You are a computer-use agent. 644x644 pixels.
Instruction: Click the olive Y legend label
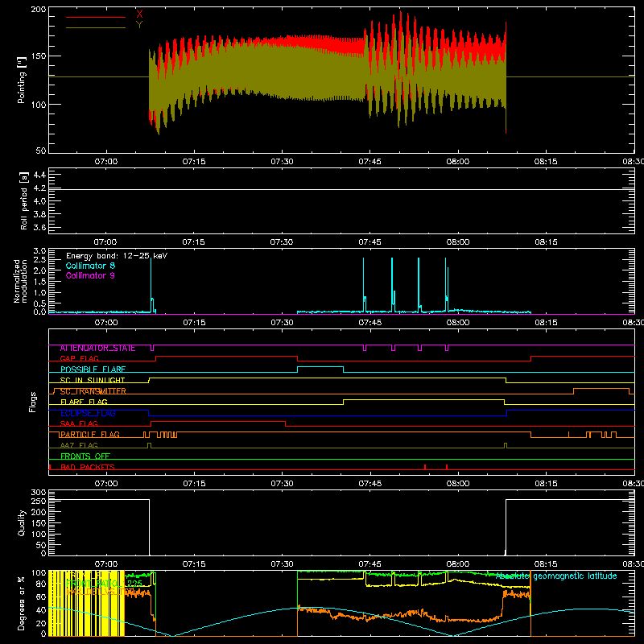pos(139,24)
